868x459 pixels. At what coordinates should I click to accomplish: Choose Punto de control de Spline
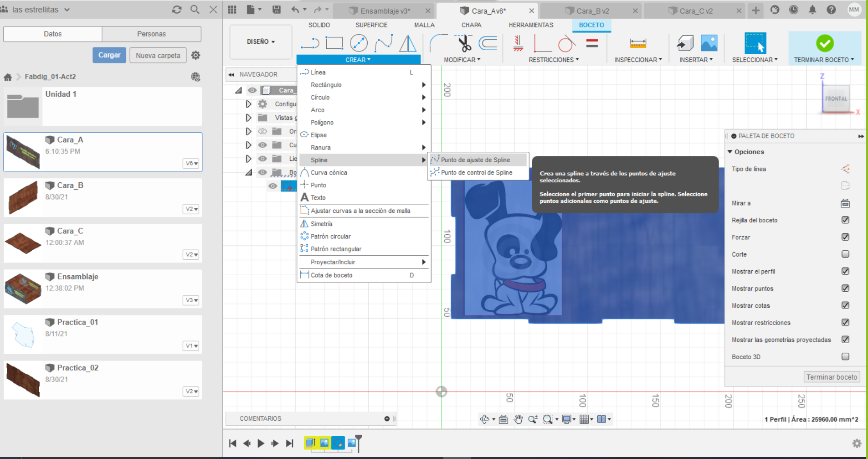pyautogui.click(x=477, y=173)
